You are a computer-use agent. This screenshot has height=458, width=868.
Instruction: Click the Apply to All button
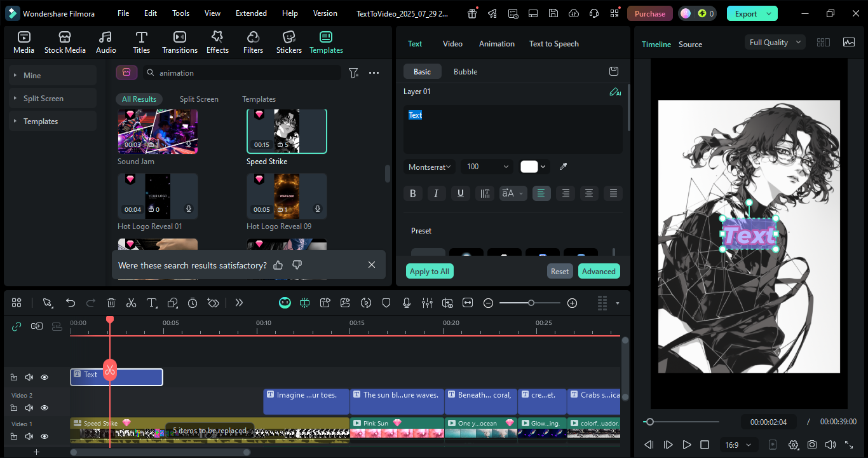429,271
